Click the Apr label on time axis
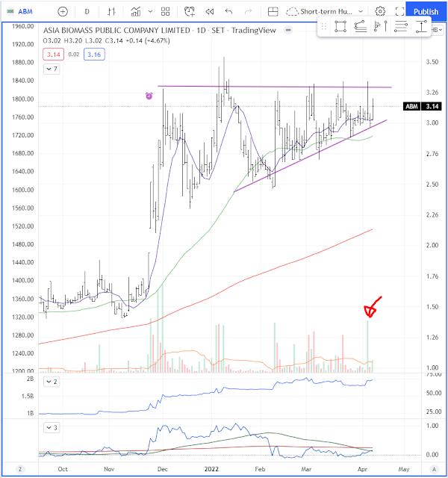The height and width of the screenshot is (478, 448). click(362, 469)
